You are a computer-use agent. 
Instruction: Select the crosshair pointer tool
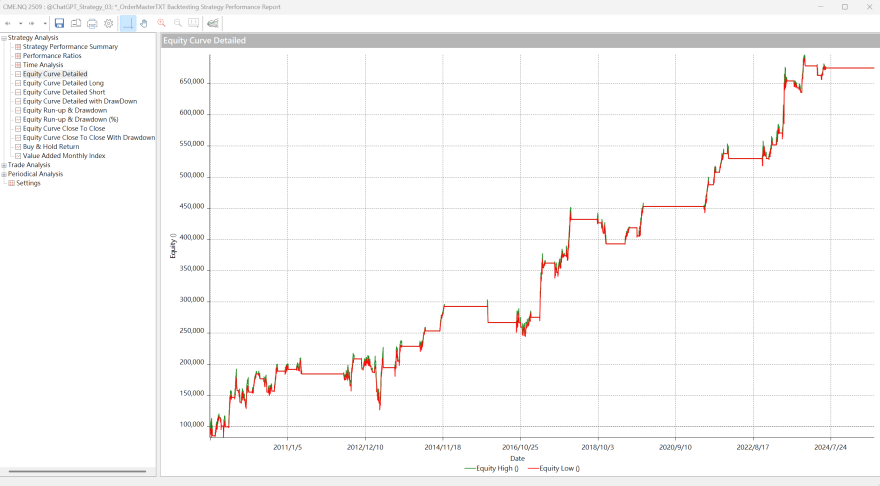coord(128,23)
